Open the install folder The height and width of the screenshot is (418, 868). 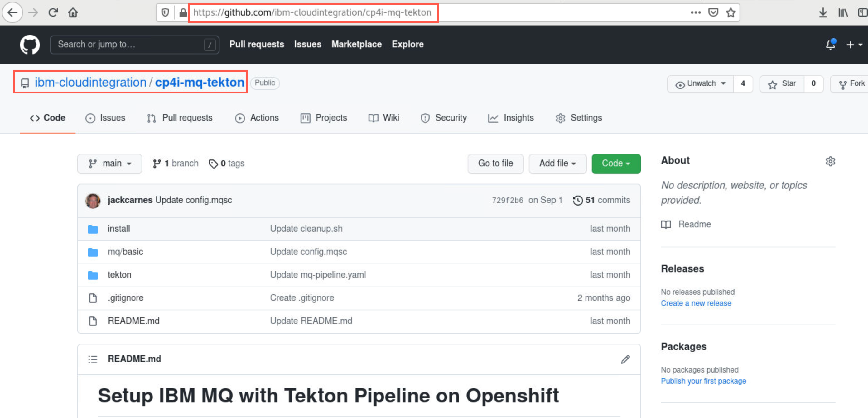[119, 229]
